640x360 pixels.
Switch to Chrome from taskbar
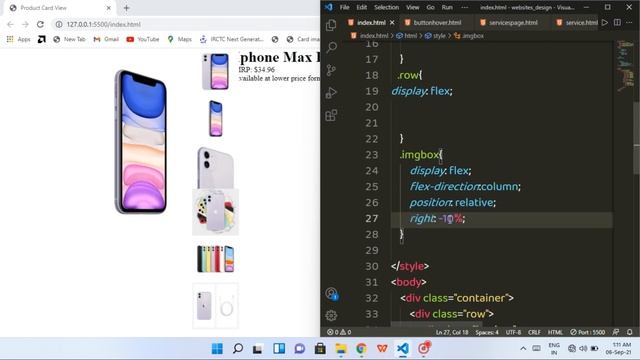(x=361, y=349)
